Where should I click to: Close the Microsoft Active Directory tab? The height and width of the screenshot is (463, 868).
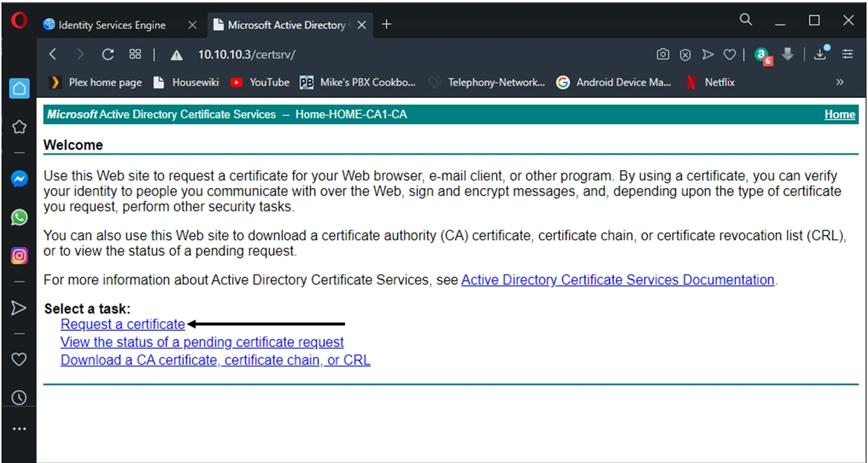click(x=361, y=25)
